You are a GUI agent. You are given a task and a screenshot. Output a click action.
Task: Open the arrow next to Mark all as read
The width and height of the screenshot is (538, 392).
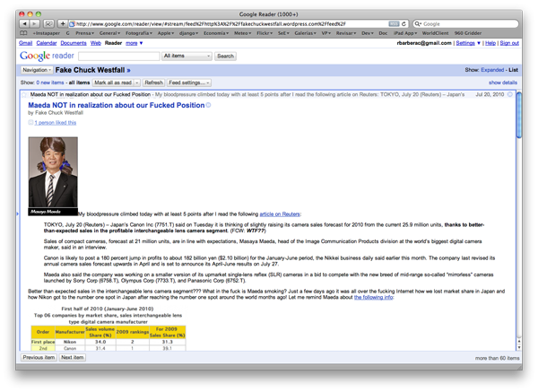pyautogui.click(x=137, y=83)
